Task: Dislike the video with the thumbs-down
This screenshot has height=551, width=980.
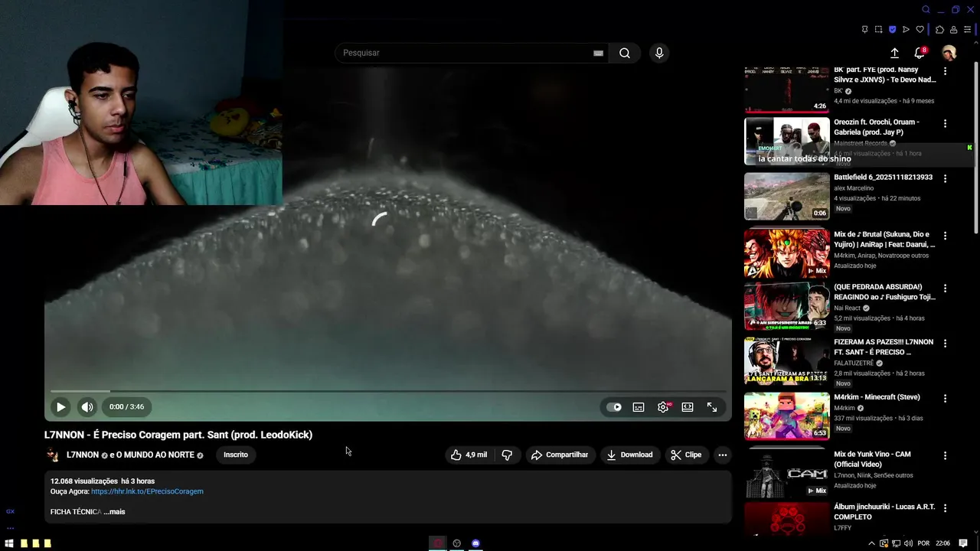Action: coord(507,455)
